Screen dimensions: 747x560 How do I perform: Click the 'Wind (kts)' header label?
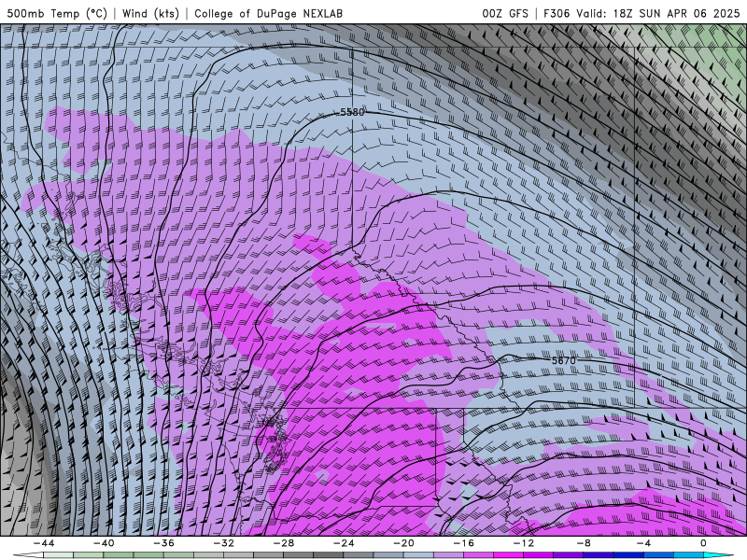coord(150,13)
